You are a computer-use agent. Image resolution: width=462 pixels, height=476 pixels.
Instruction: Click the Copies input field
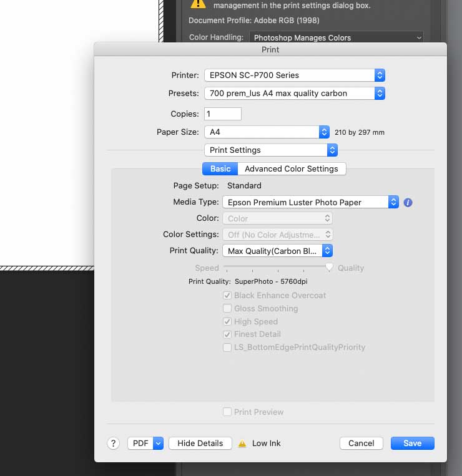(223, 114)
